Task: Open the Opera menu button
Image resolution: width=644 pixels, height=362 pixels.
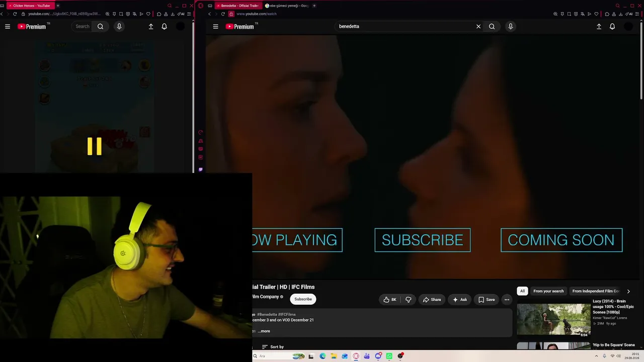Action: [x=201, y=6]
